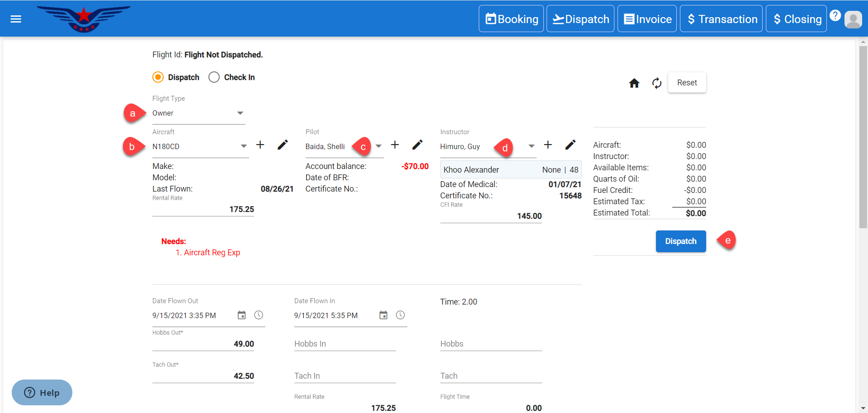The width and height of the screenshot is (868, 413).
Task: Click the Hobbs In input field
Action: (x=344, y=344)
